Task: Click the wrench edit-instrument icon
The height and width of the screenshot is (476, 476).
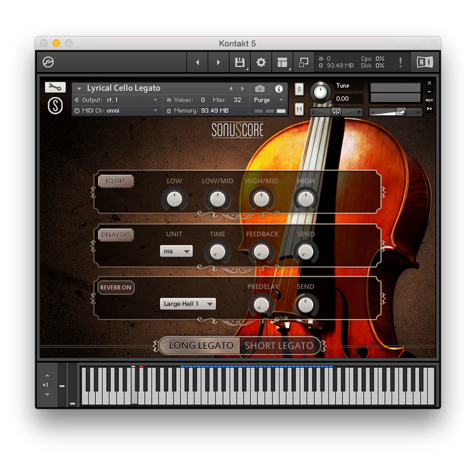Action: coord(55,87)
